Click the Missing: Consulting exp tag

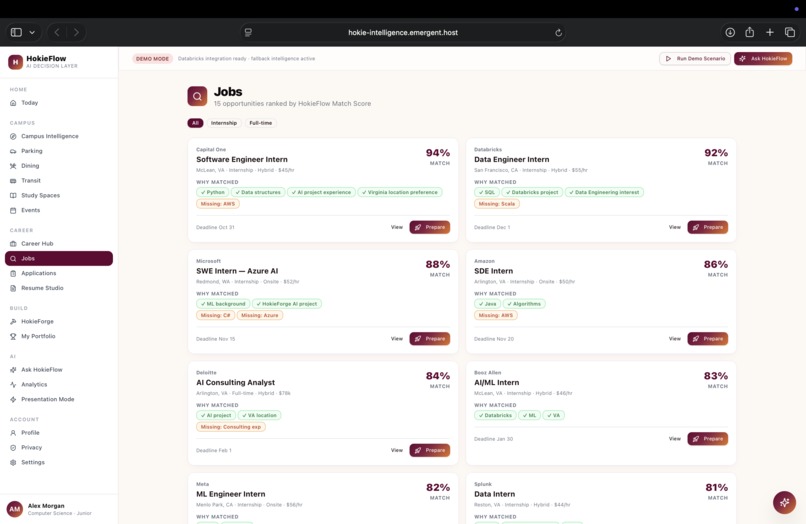(231, 427)
